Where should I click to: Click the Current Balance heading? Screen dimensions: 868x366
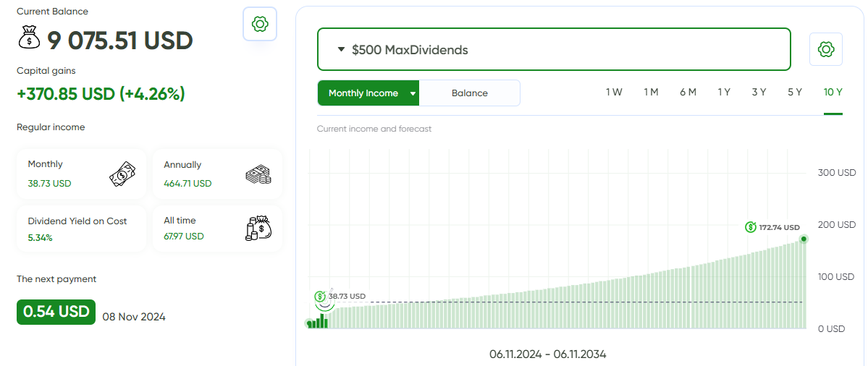[x=53, y=11]
